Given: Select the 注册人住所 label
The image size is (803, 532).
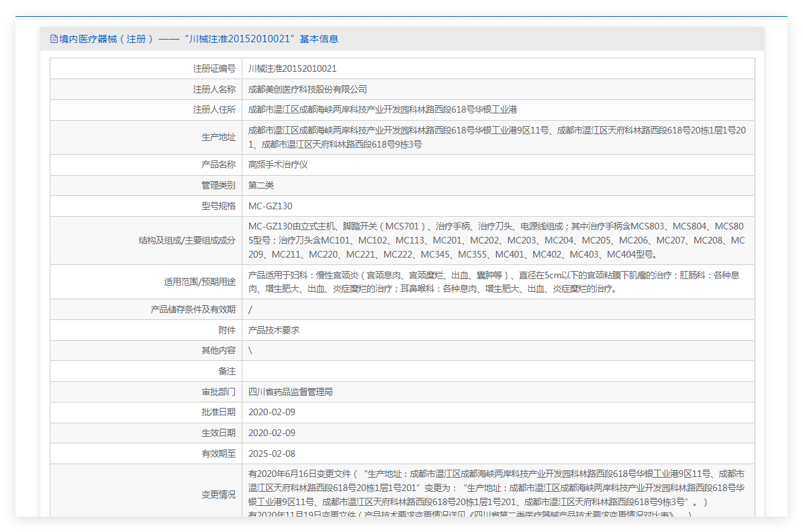Looking at the screenshot, I should [x=214, y=109].
